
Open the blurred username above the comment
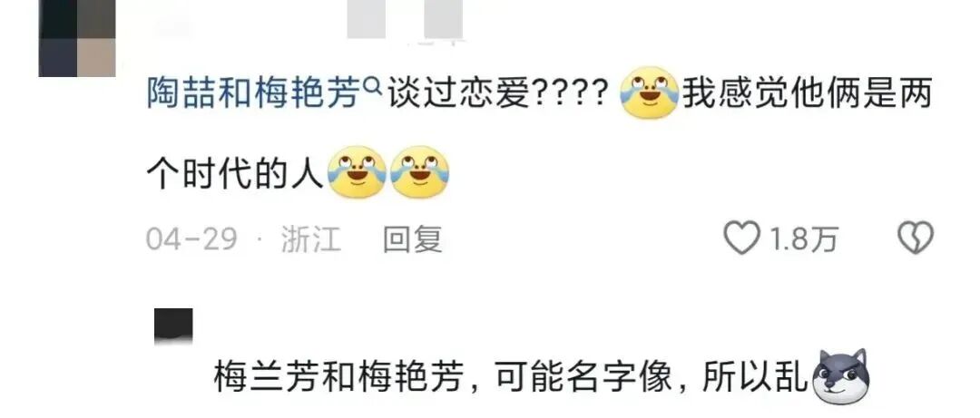(405, 21)
